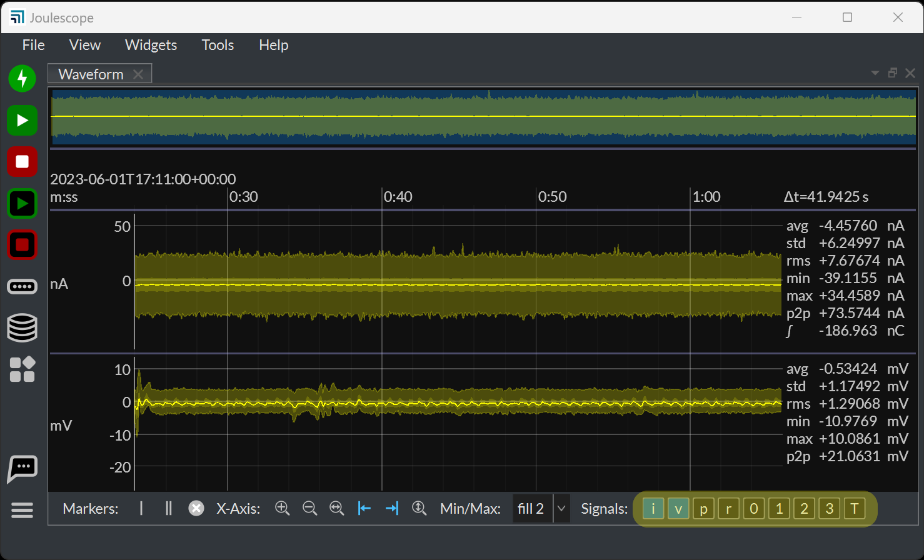Screen dimensions: 924x560
Task: Float the Waveform dock panel
Action: click(x=893, y=73)
